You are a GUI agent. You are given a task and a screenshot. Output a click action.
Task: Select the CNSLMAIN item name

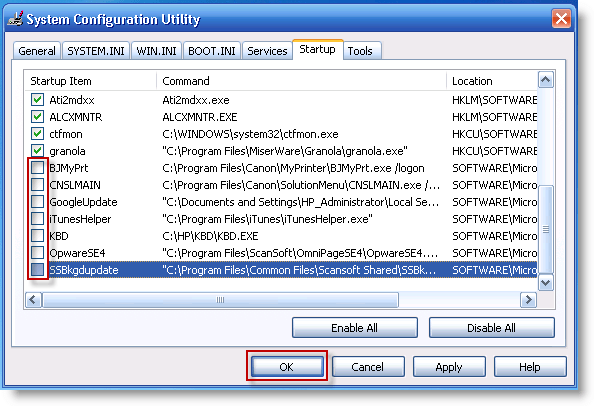tap(75, 185)
